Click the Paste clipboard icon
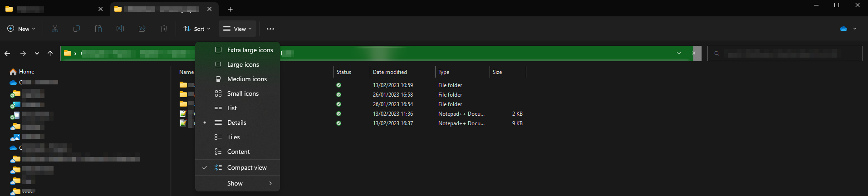 pos(98,29)
